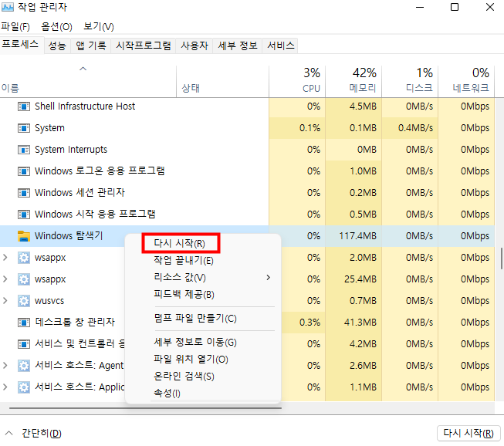504x446 pixels.
Task: Click the Windows 탐색기 folder icon
Action: point(24,236)
